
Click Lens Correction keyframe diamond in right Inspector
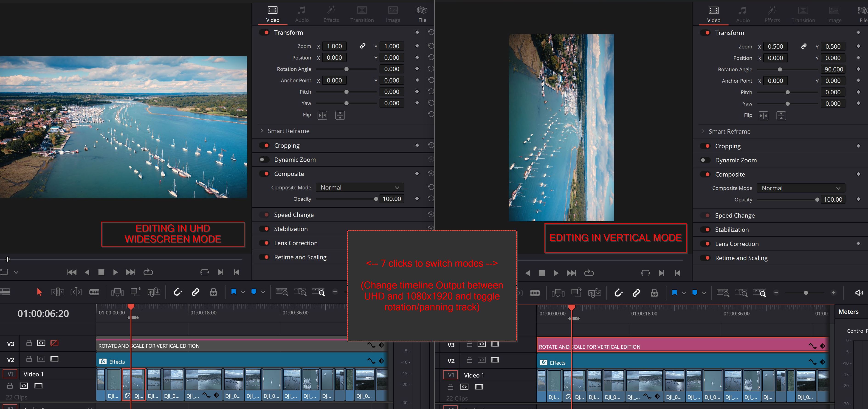click(858, 243)
